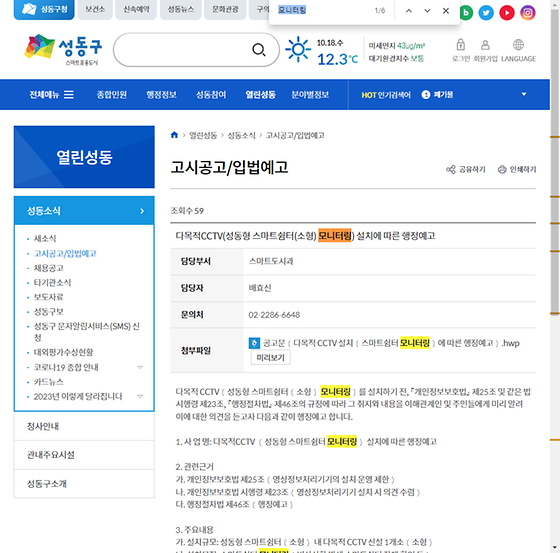This screenshot has width=560, height=553.
Task: Open 성동구 문자알림서비스(SMS) 신청 link
Action: pyautogui.click(x=86, y=332)
